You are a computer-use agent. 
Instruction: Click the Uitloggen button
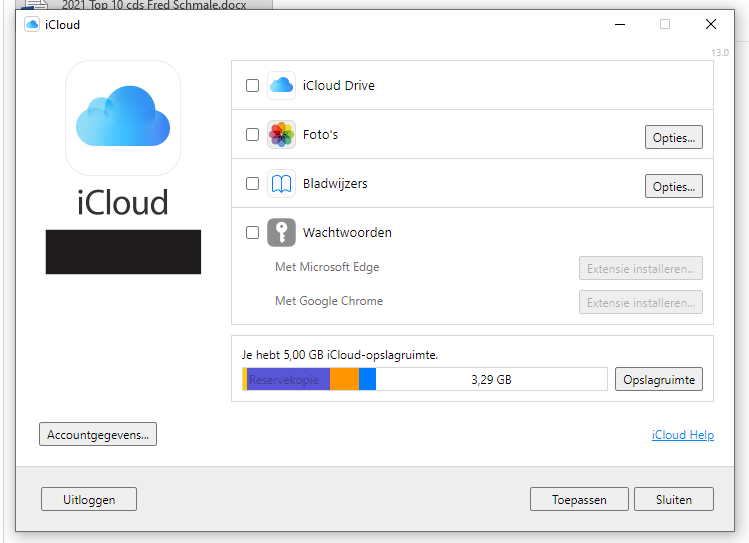89,499
